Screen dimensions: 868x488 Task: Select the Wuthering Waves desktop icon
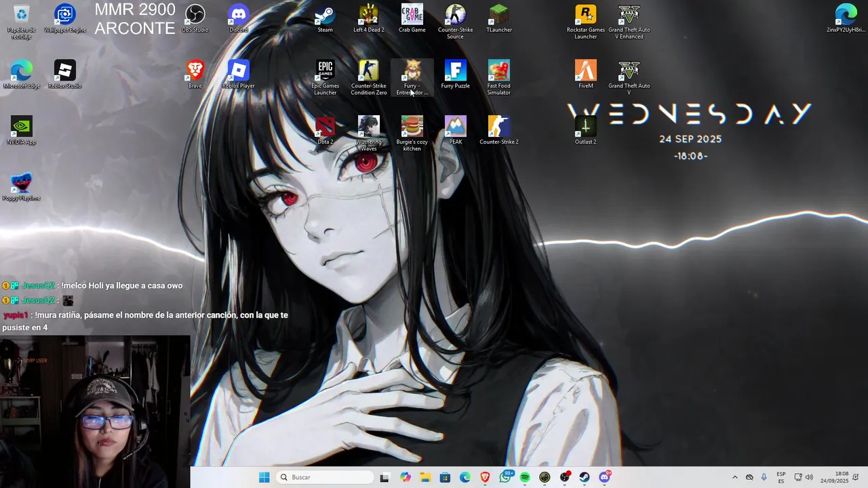point(369,134)
